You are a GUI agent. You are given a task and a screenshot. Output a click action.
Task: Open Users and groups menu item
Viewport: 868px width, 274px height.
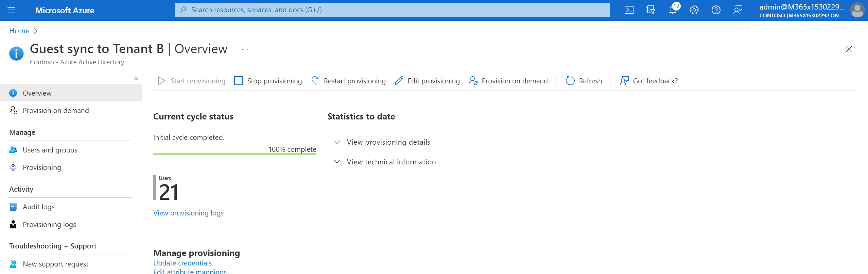pos(50,150)
